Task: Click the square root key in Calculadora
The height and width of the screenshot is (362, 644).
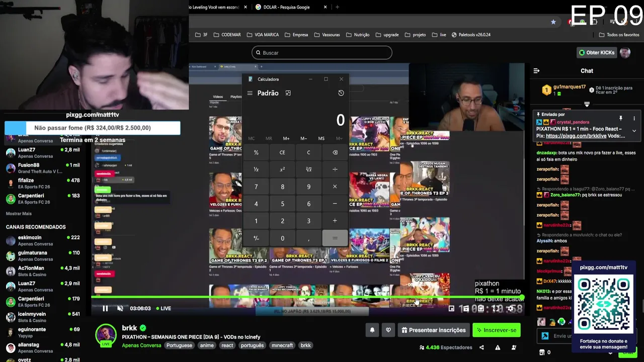Action: point(308,169)
